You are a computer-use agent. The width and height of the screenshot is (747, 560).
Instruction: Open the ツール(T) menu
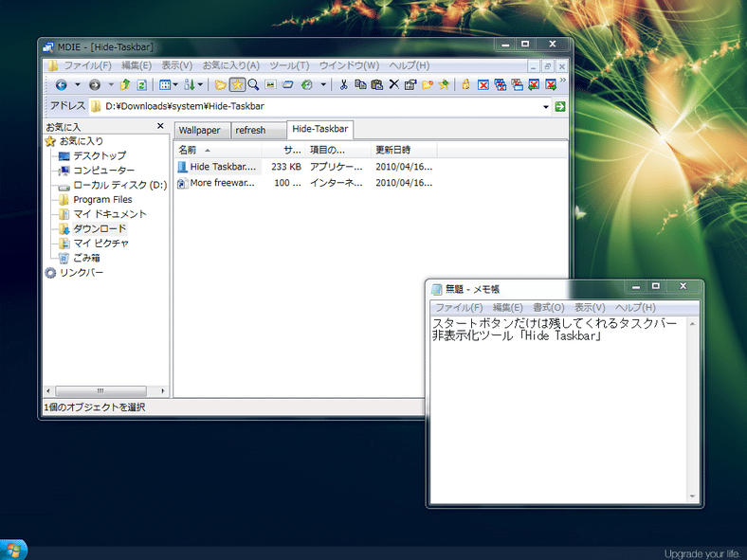pos(289,65)
